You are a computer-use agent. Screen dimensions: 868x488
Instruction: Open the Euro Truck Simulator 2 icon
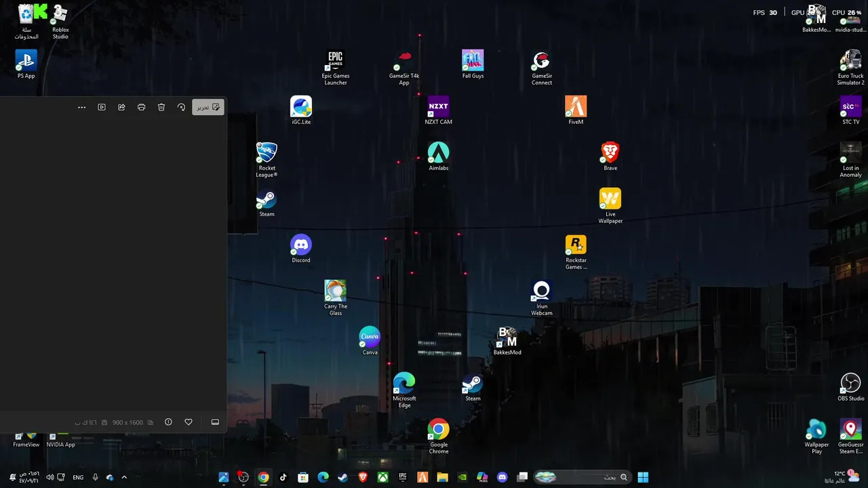850,68
